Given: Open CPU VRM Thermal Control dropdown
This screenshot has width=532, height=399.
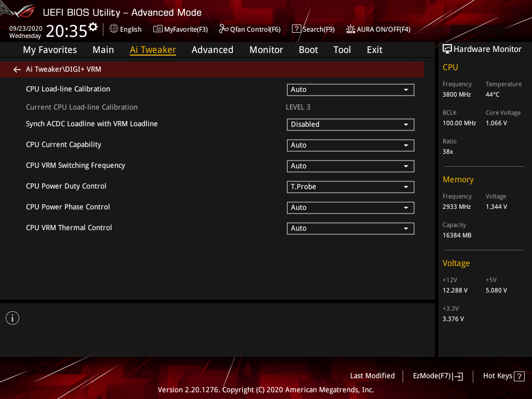Looking at the screenshot, I should tap(351, 229).
